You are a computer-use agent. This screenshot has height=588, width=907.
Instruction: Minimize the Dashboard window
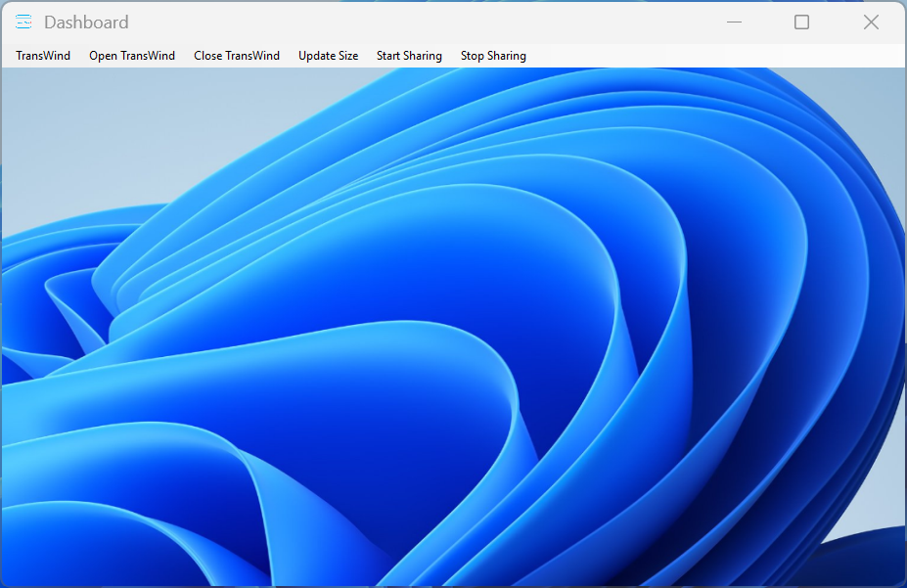click(734, 23)
